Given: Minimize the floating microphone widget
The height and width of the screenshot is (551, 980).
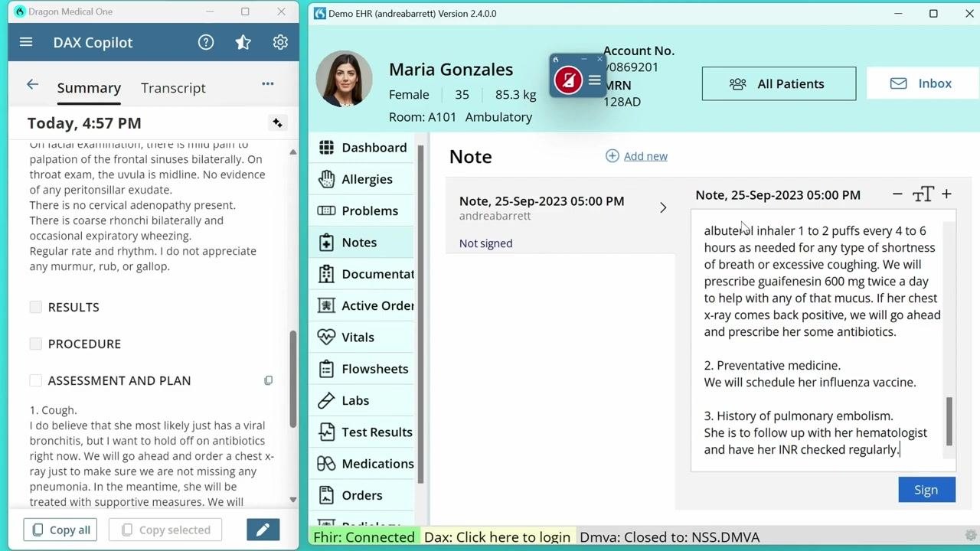Looking at the screenshot, I should pos(583,59).
